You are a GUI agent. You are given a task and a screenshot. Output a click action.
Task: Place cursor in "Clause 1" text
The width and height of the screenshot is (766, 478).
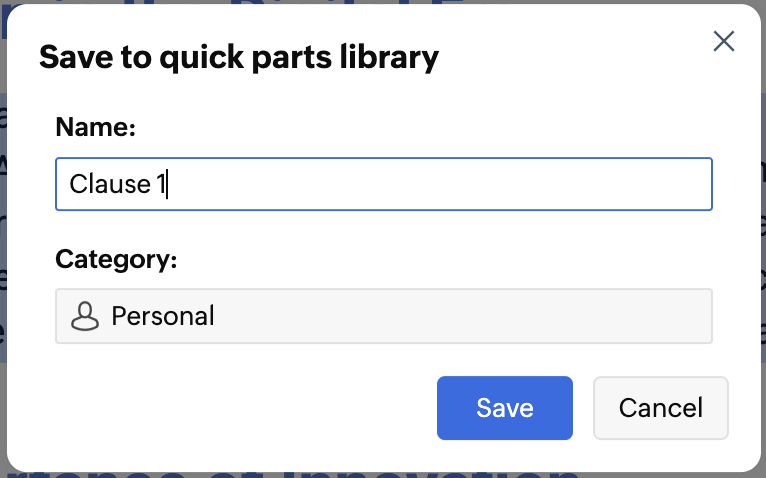pyautogui.click(x=120, y=184)
